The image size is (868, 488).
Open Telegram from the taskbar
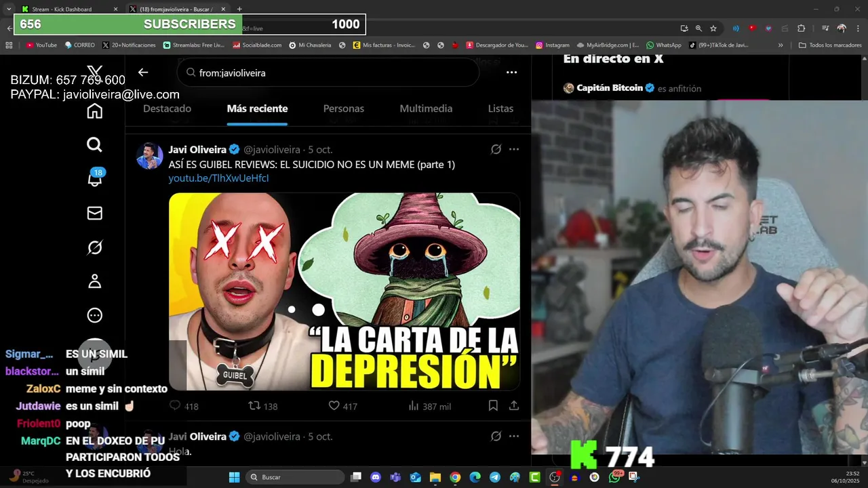tap(495, 477)
